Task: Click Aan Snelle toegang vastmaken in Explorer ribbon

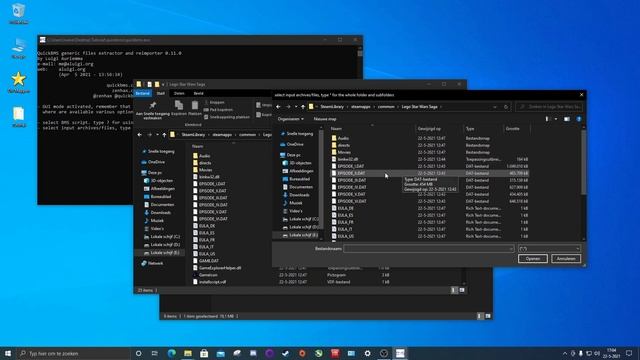Action: (152, 110)
